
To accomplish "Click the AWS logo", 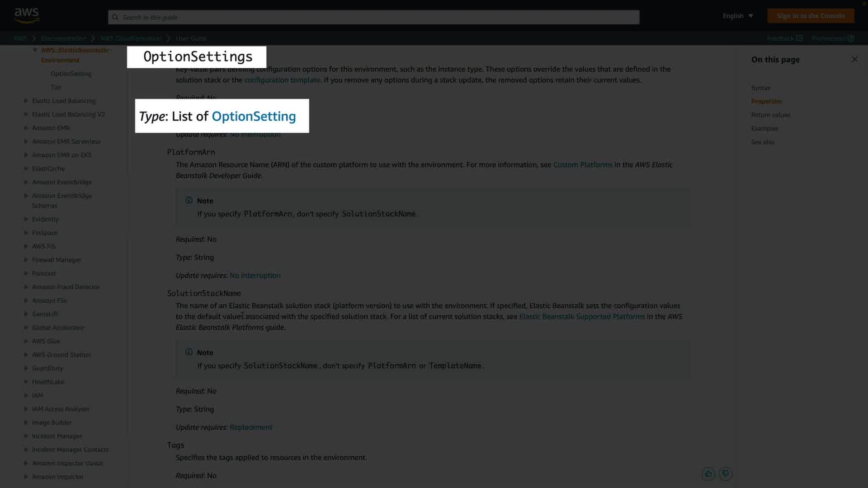I will [27, 15].
